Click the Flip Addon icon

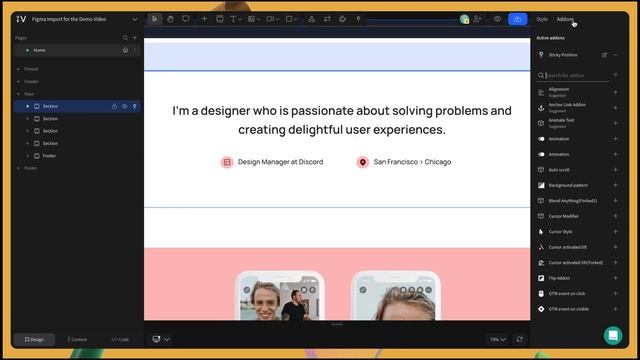point(541,278)
